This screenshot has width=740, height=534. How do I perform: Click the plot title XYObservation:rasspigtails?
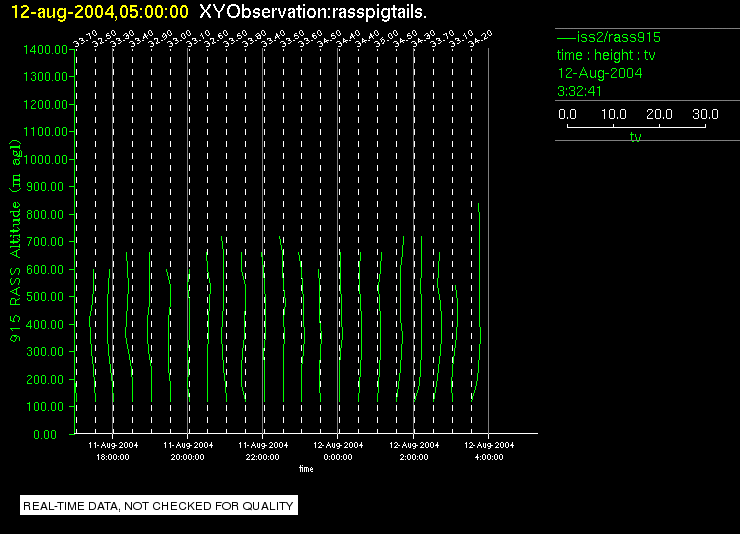[313, 12]
